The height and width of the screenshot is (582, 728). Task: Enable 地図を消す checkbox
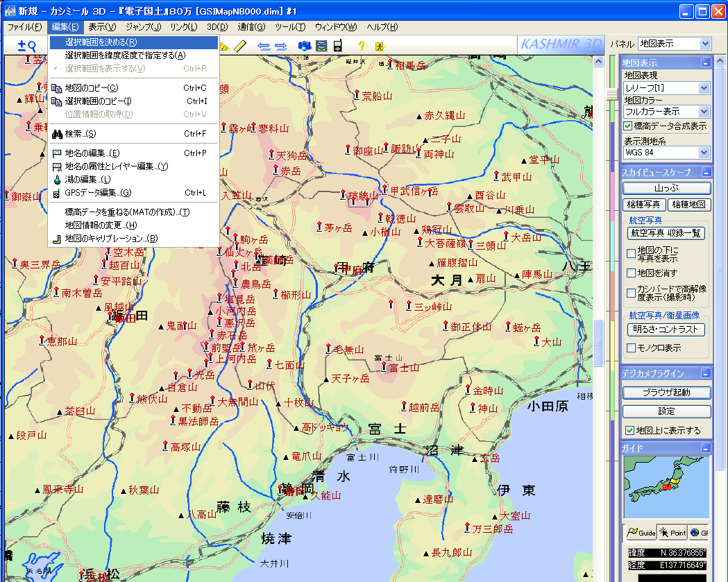coord(631,273)
